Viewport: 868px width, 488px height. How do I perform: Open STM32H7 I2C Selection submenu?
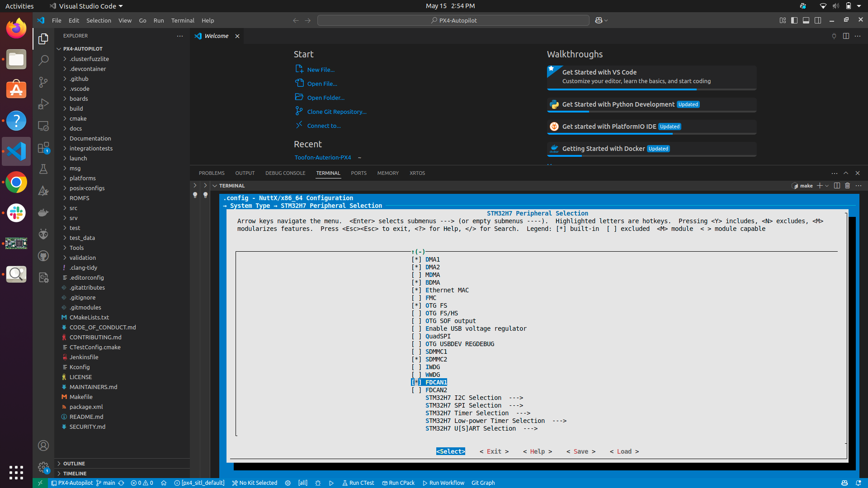point(474,398)
